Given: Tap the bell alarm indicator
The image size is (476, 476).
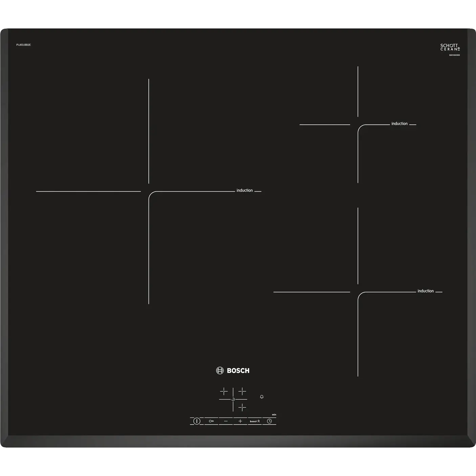Looking at the screenshot, I should pos(262,397).
